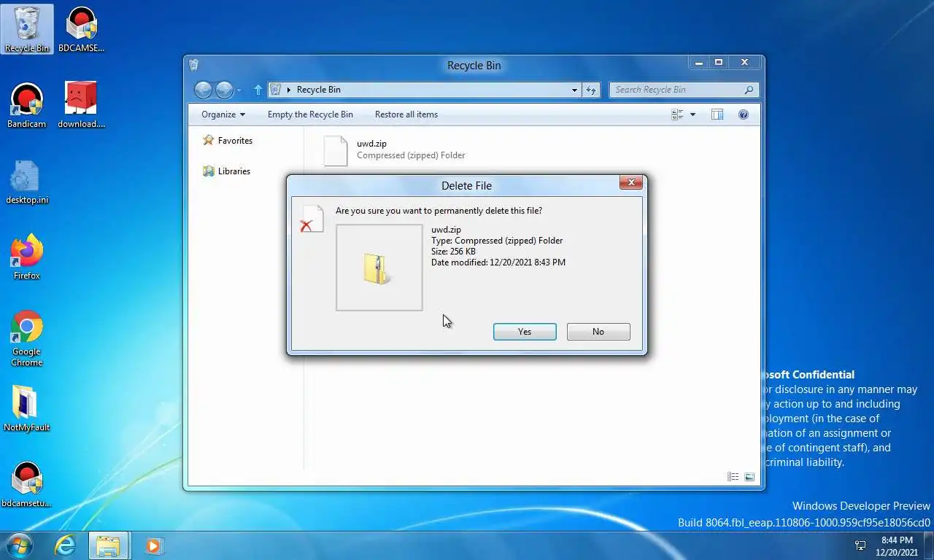This screenshot has width=934, height=560.
Task: Toggle the preview pane button
Action: click(x=717, y=114)
